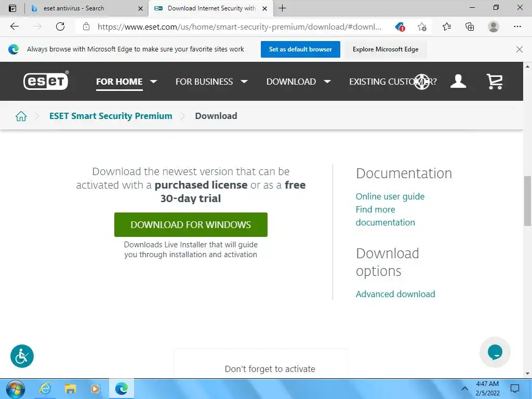Click the page vertical scrollbar thumb
The height and width of the screenshot is (399, 532).
(527, 201)
